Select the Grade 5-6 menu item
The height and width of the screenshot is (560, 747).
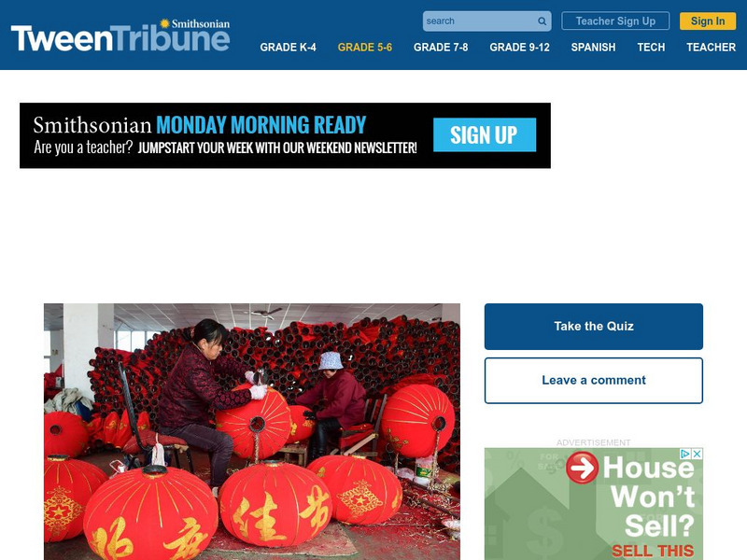click(x=364, y=48)
